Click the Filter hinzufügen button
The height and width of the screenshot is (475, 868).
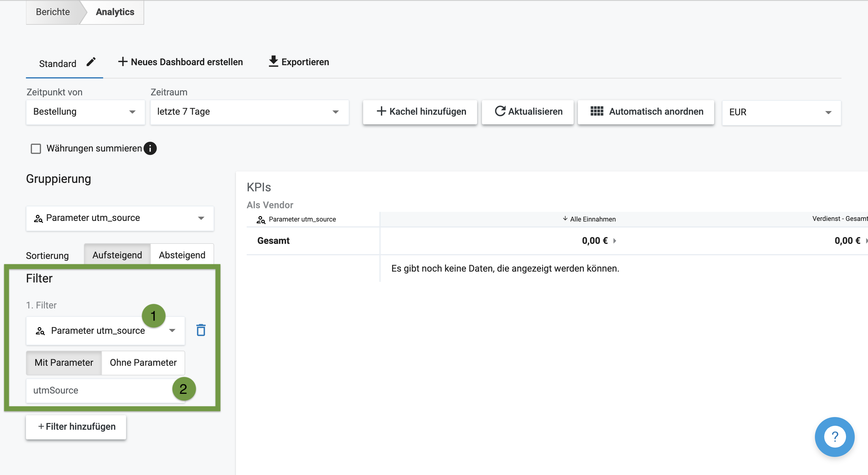[76, 426]
